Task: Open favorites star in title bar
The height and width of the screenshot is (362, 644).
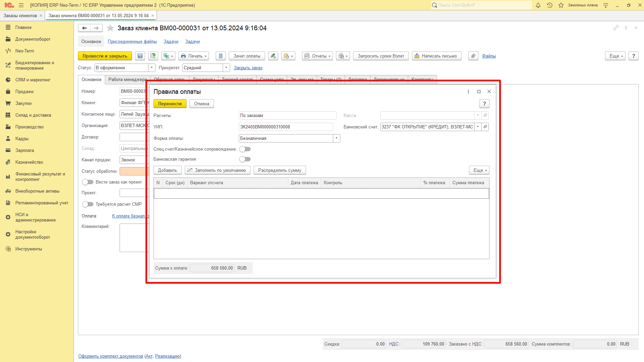Action: click(561, 5)
